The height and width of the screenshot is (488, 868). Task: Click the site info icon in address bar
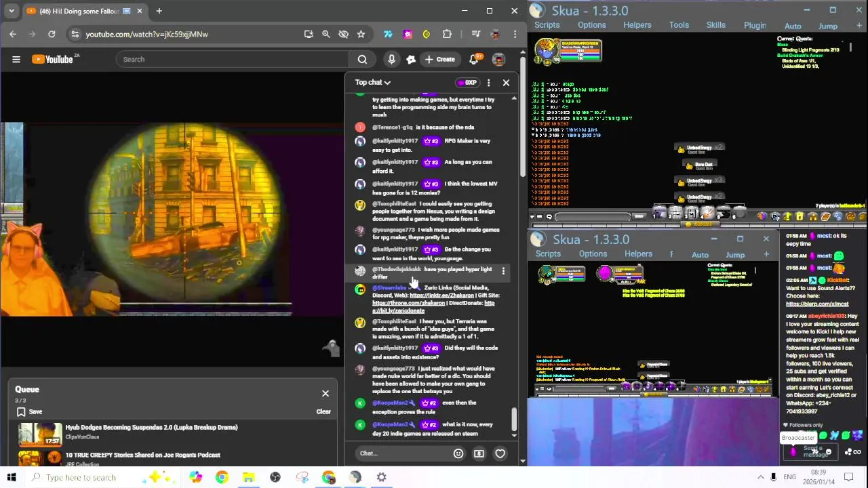coord(75,34)
